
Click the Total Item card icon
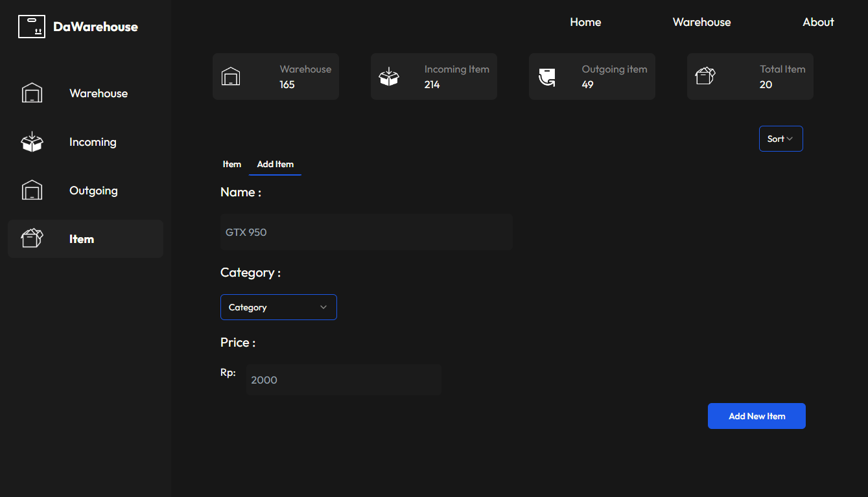[x=705, y=76]
